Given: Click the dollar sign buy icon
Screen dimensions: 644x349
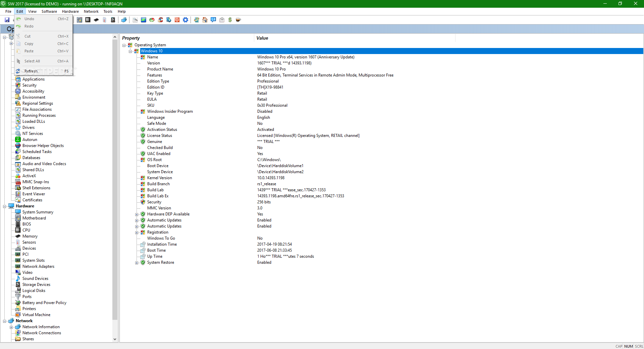Looking at the screenshot, I should click(x=230, y=20).
